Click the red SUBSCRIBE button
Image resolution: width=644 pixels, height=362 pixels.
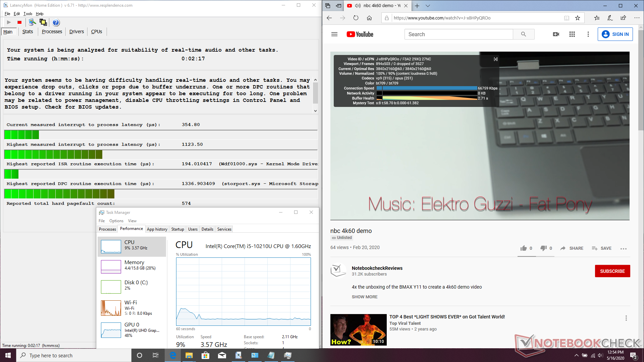click(612, 271)
